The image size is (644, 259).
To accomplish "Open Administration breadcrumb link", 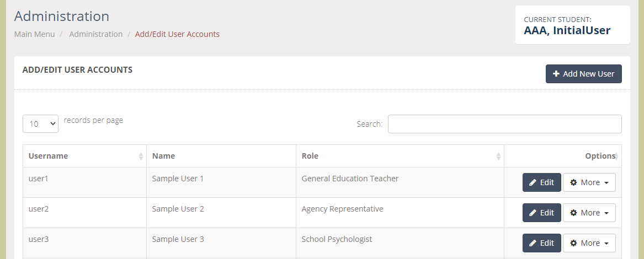I will tap(95, 34).
